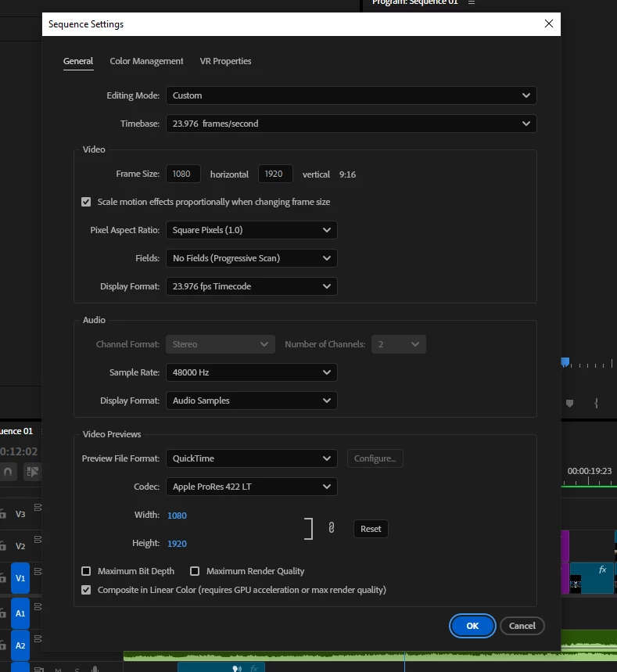Screen dimensions: 617x672
Task: Toggle sync lock icon for V3 track
Action: pos(38,508)
